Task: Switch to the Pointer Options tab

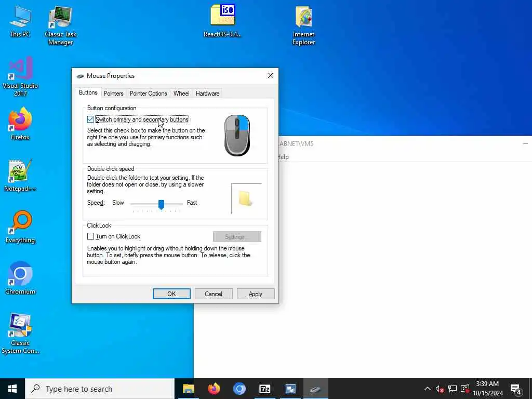Action: (148, 94)
